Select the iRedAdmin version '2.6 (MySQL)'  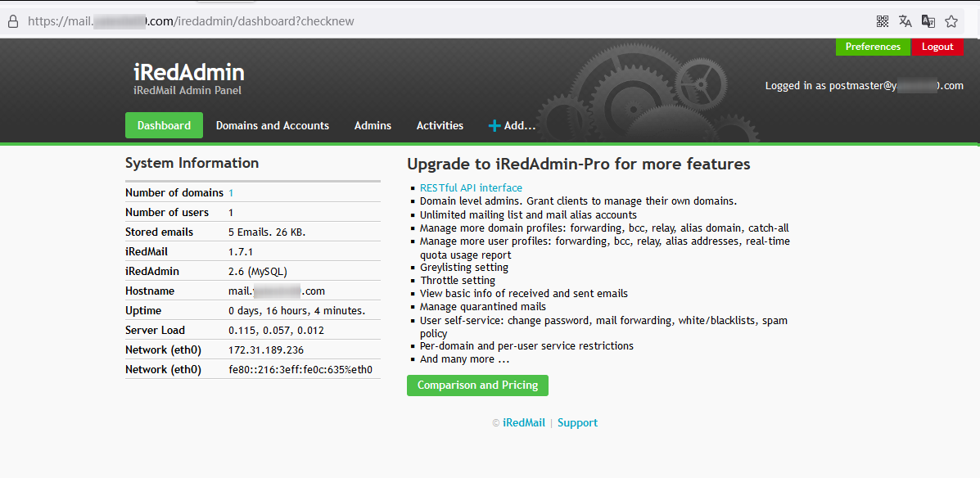pyautogui.click(x=258, y=271)
